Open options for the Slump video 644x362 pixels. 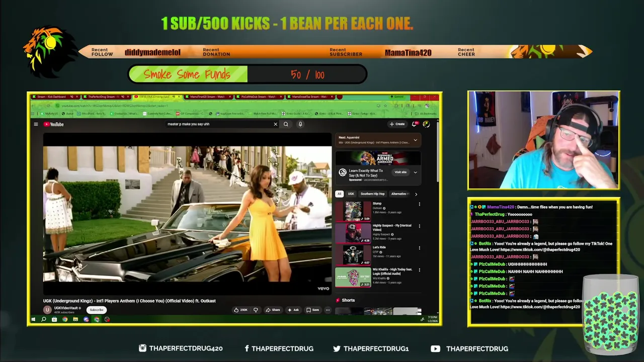419,204
